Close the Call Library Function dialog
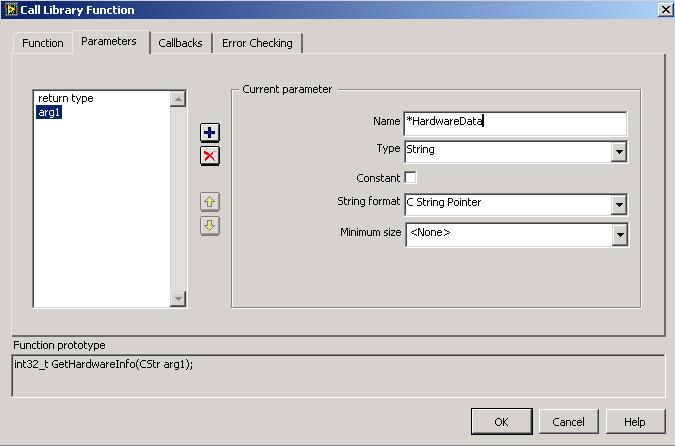The height and width of the screenshot is (446, 675). (x=666, y=9)
